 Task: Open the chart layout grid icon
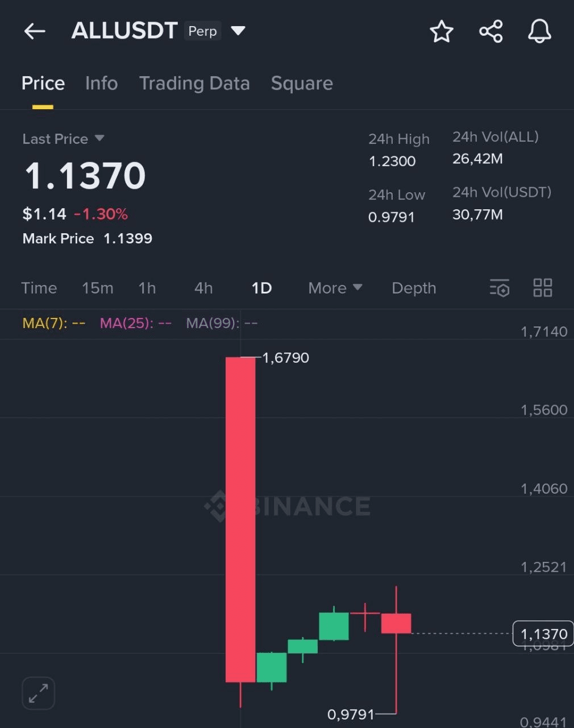click(x=543, y=288)
